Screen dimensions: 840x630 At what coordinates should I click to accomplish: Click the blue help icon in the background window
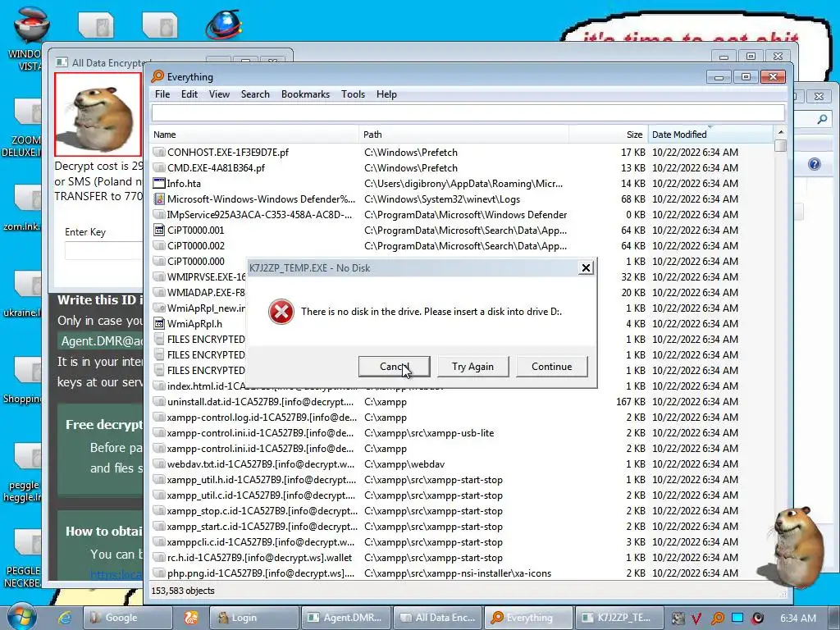815,164
